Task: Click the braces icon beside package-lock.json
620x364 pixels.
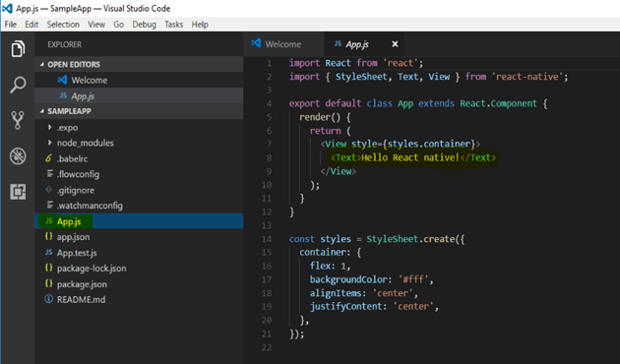Action: [48, 268]
